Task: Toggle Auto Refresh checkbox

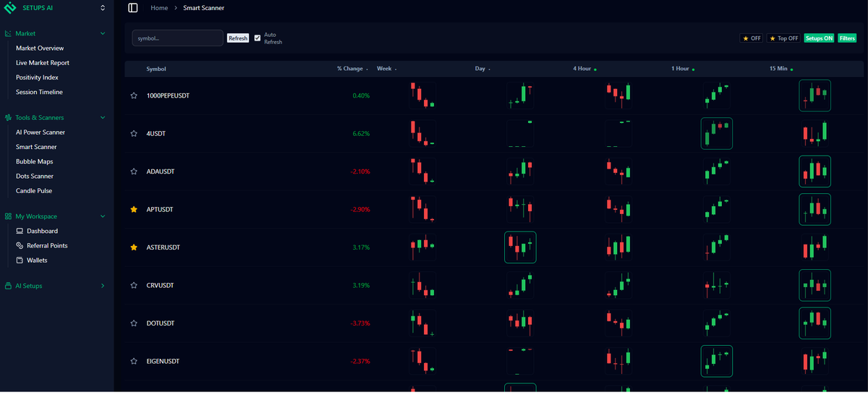Action: coord(258,38)
